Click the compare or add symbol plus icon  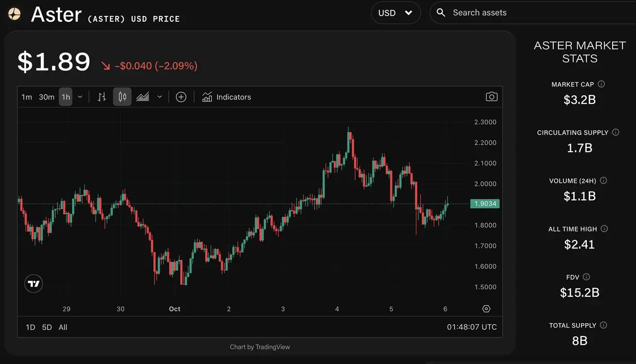click(181, 97)
